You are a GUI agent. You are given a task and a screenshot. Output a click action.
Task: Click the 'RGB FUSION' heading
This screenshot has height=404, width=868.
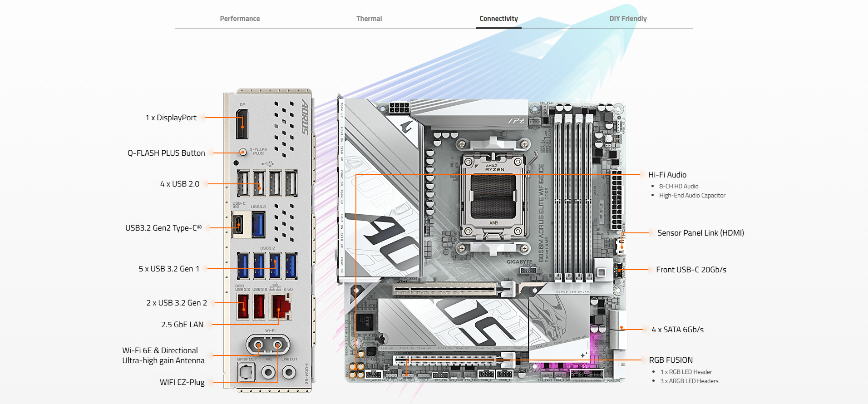pyautogui.click(x=671, y=360)
